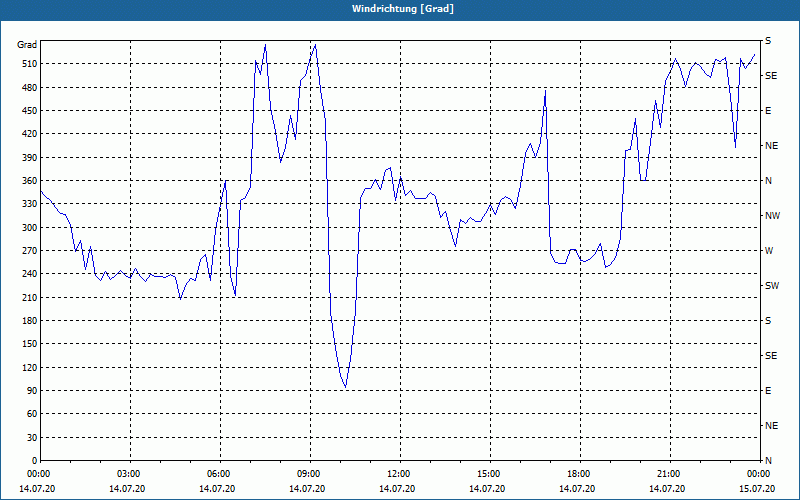The image size is (800, 500).
Task: Select the E compass label at the 90 gridline
Action: click(768, 391)
